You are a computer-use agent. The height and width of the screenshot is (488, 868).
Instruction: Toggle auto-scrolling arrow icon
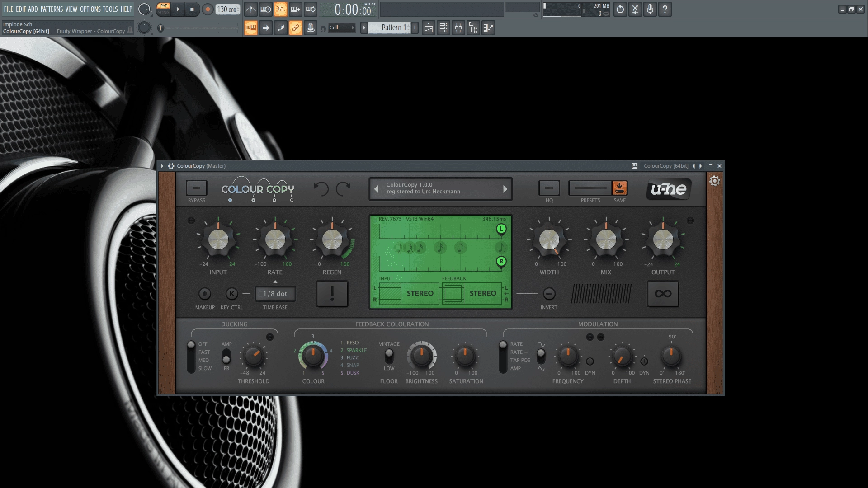(x=266, y=28)
